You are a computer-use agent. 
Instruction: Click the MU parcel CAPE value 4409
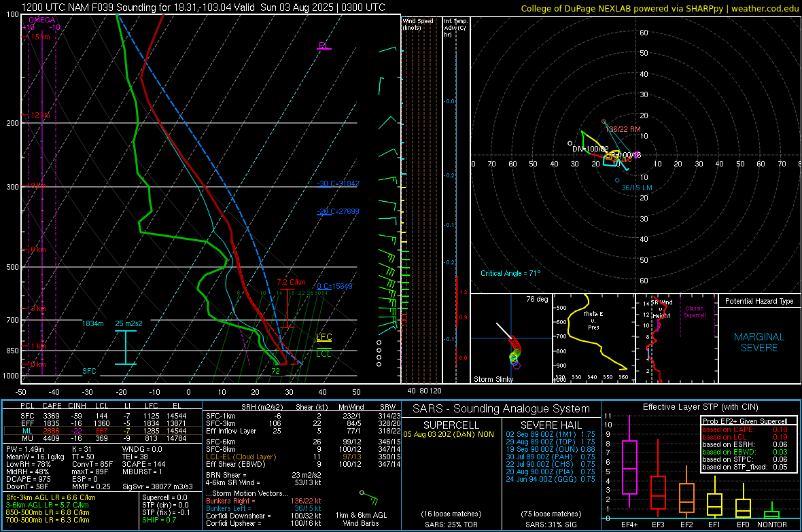[x=51, y=438]
